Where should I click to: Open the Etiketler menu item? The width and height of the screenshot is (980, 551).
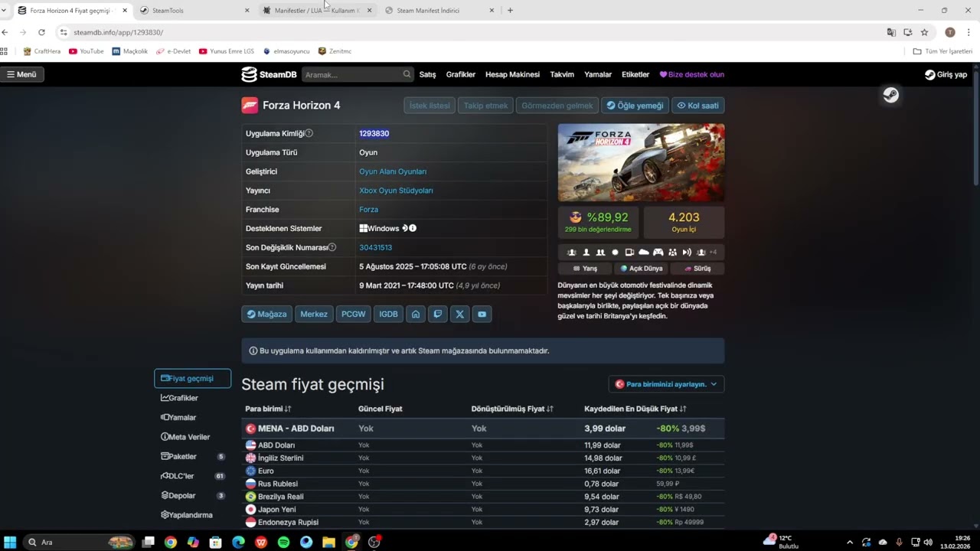(x=635, y=74)
